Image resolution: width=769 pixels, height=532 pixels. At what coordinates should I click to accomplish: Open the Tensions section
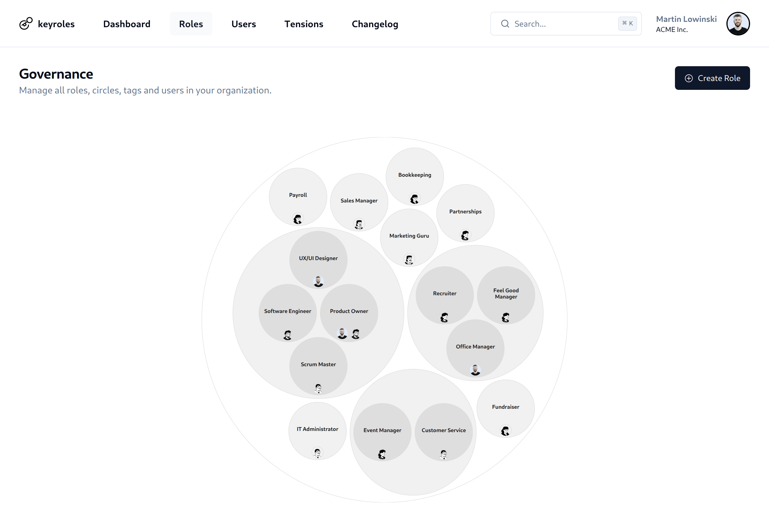pyautogui.click(x=304, y=24)
